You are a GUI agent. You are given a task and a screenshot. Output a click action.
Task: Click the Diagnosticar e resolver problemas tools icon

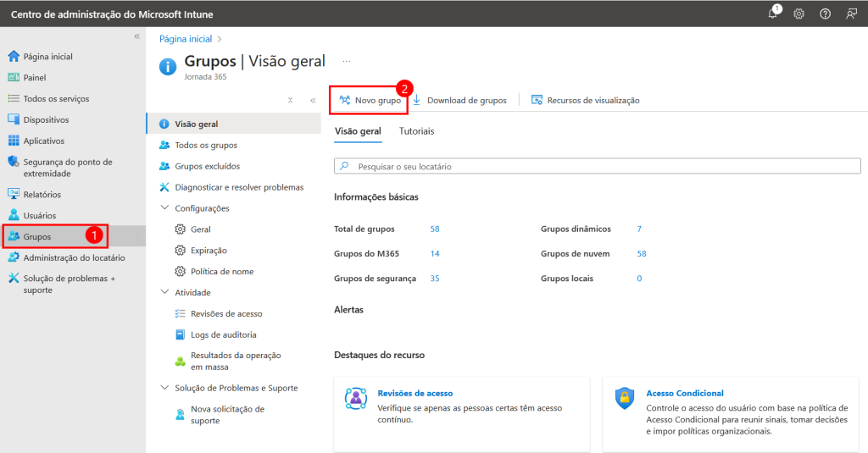(164, 187)
